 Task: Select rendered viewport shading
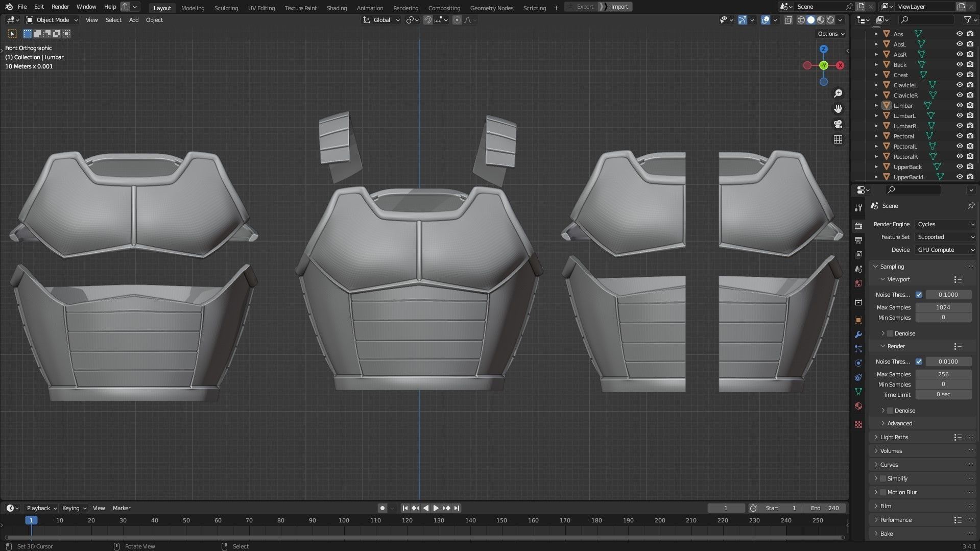pyautogui.click(x=830, y=20)
